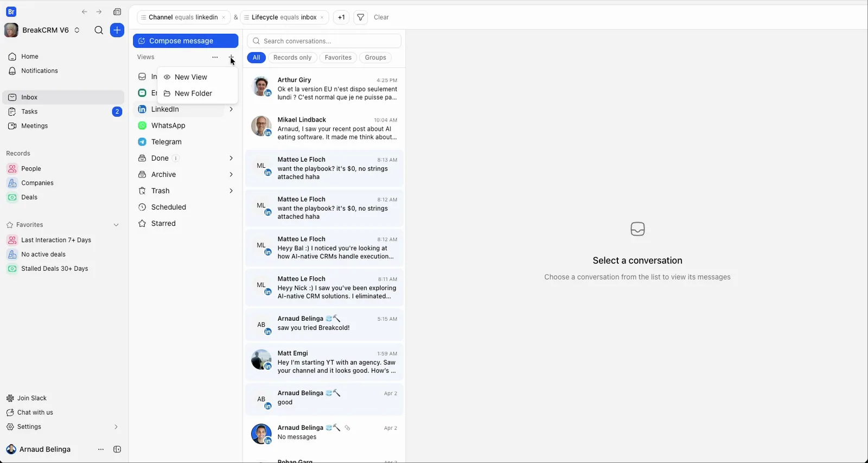Toggle the sidebar panel icon beside Arnaud Belinga
Screen dimensions: 868x463
(x=117, y=449)
